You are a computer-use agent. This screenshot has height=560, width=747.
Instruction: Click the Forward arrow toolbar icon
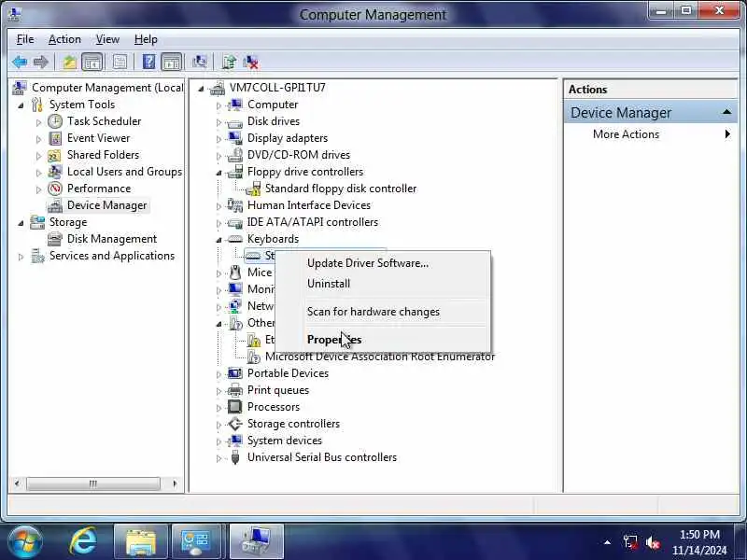tap(41, 62)
